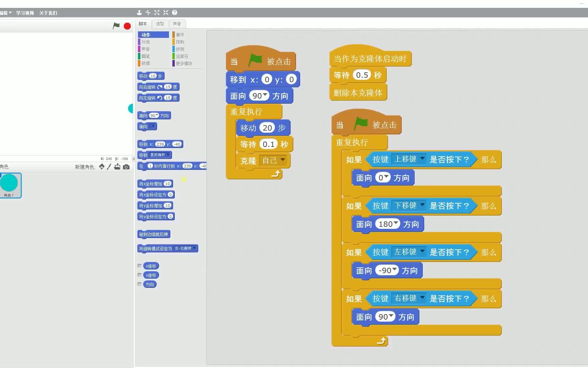
Task: Open the 上移键 key selection dropdown
Action: tap(422, 159)
